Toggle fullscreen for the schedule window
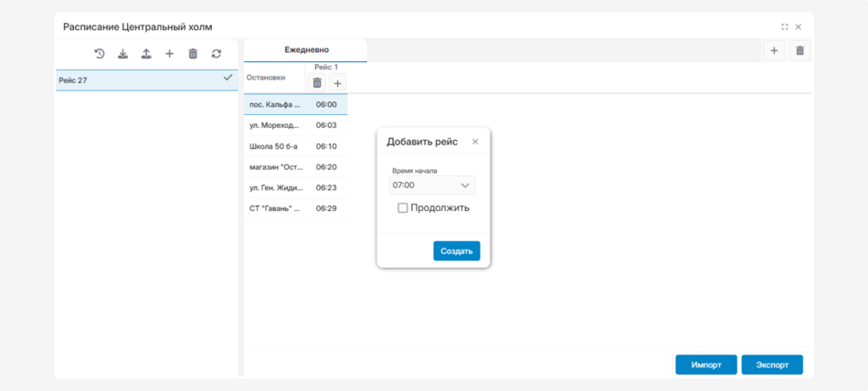Image resolution: width=868 pixels, height=391 pixels. tap(784, 27)
